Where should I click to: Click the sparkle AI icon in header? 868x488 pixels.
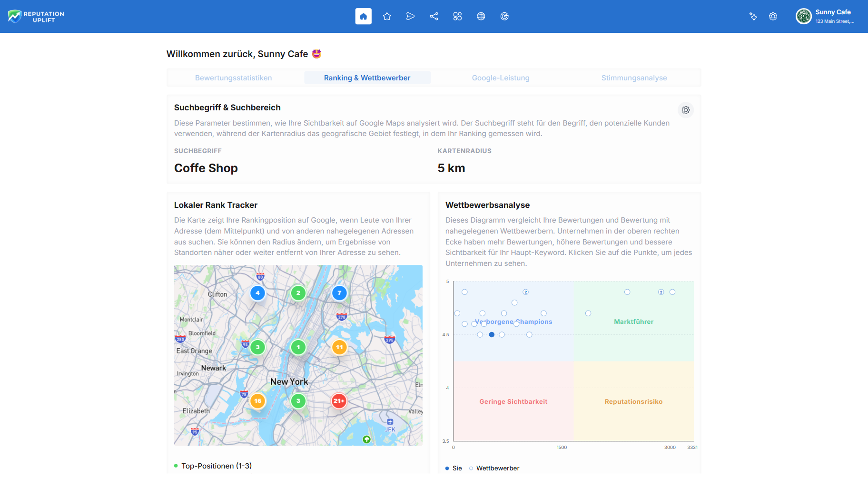(x=753, y=17)
